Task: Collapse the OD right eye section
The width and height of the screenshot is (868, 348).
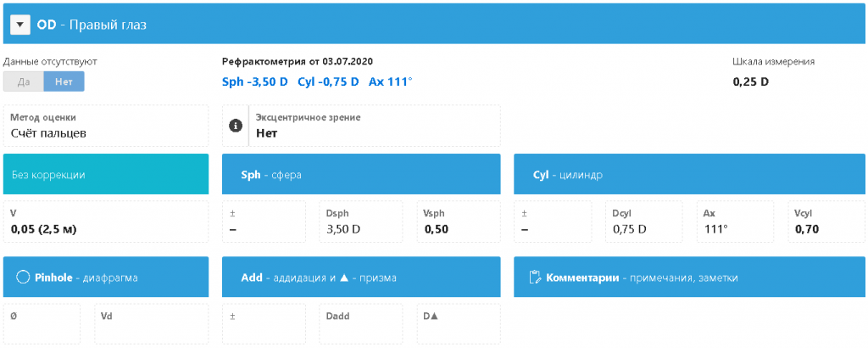Action: click(20, 25)
